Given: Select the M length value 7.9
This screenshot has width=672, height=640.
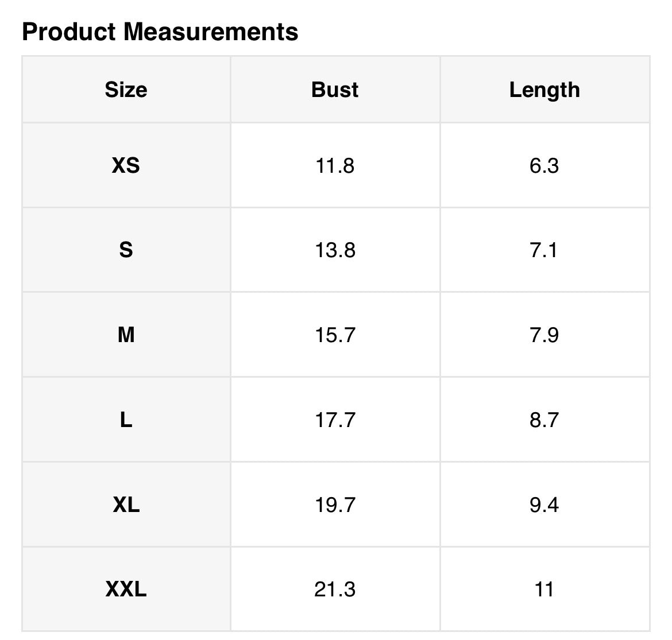Looking at the screenshot, I should point(544,335).
